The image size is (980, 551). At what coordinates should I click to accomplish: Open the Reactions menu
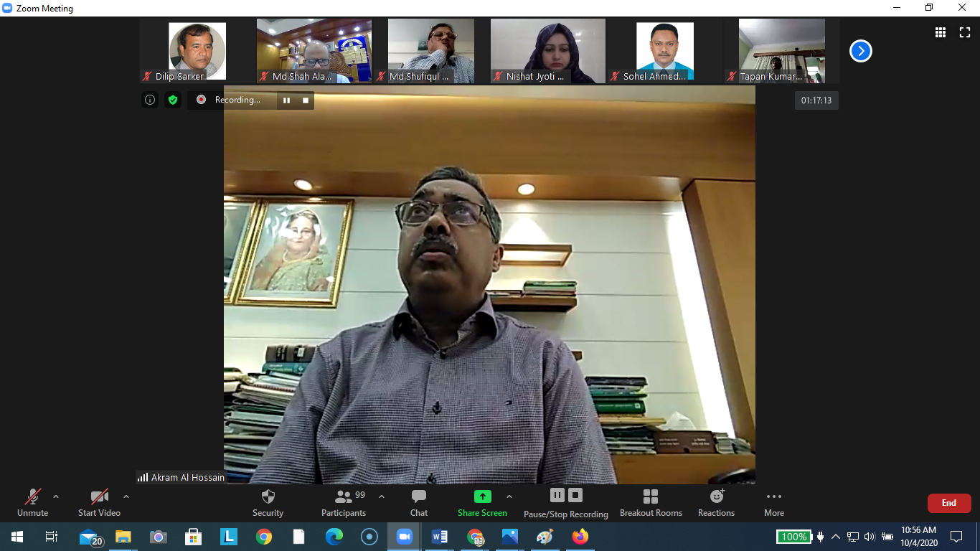coord(716,503)
